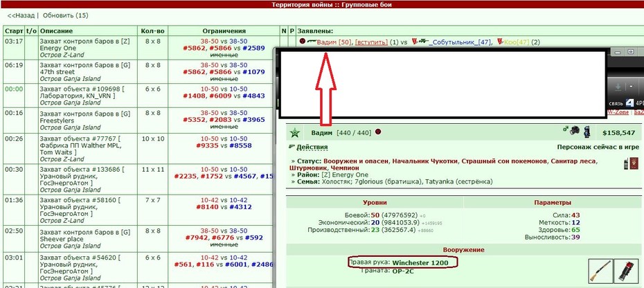Click the Winchester 1200 weapon link
Screen dimensions: 644x288
pyautogui.click(x=420, y=262)
